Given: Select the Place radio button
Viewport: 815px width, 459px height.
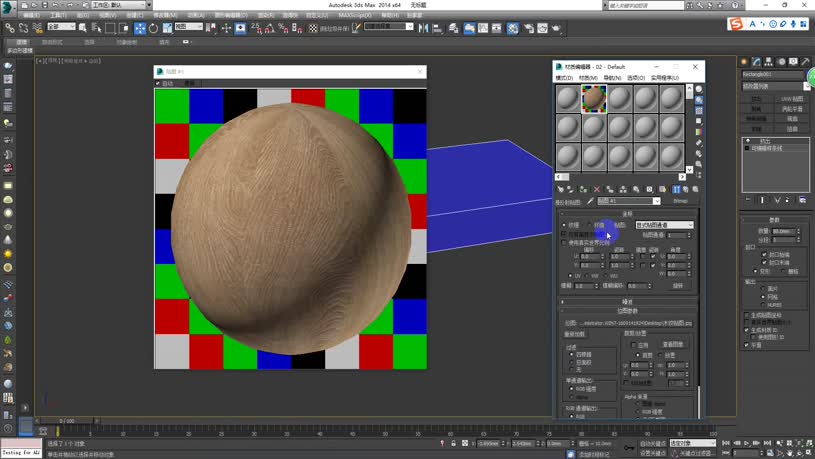Looking at the screenshot, I should point(661,355).
